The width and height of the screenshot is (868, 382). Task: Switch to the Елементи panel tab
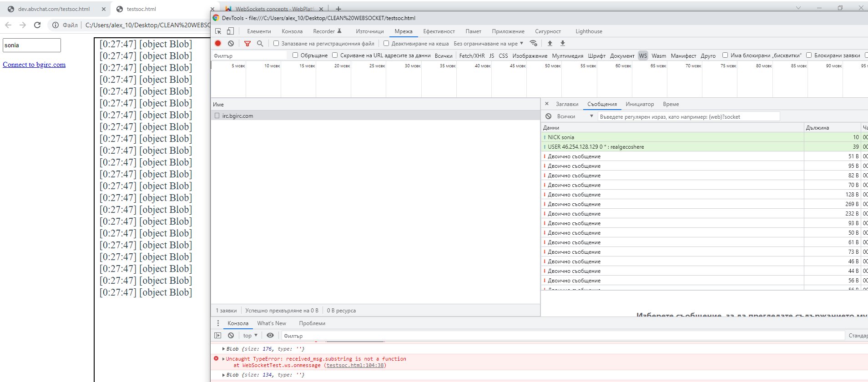click(259, 31)
